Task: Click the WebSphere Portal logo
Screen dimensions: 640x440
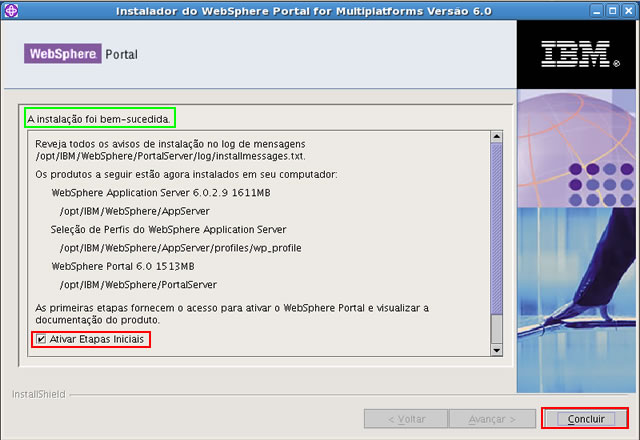Action: coord(81,53)
